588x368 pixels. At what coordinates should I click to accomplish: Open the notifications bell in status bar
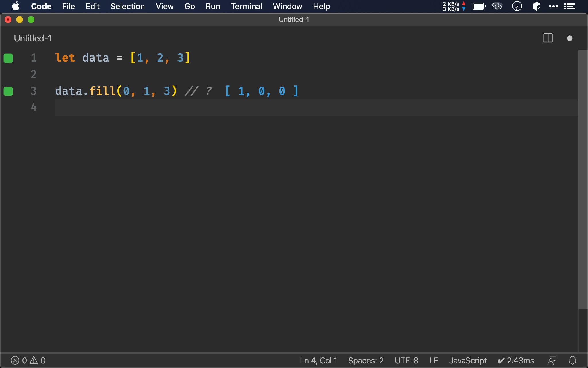[572, 360]
